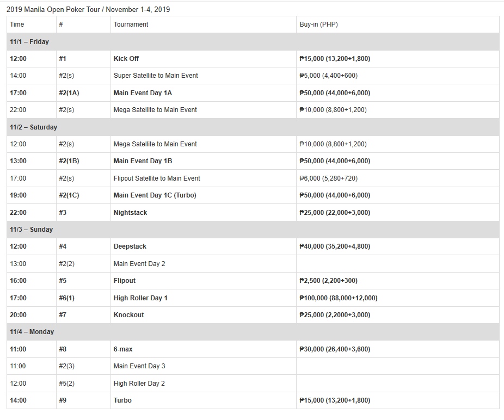The image size is (504, 420).
Task: Select the '16:00' time cell
Action: click(32, 281)
